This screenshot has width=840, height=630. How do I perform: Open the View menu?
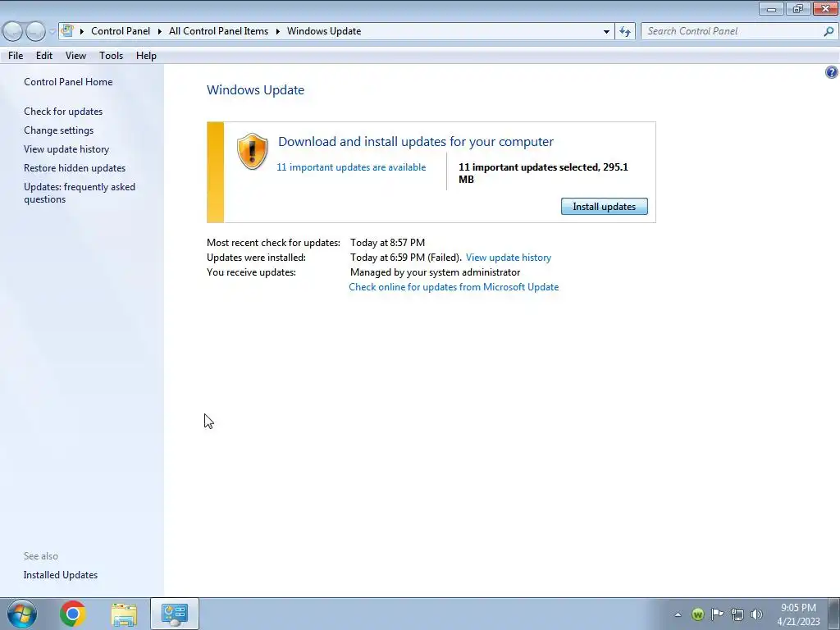[75, 56]
